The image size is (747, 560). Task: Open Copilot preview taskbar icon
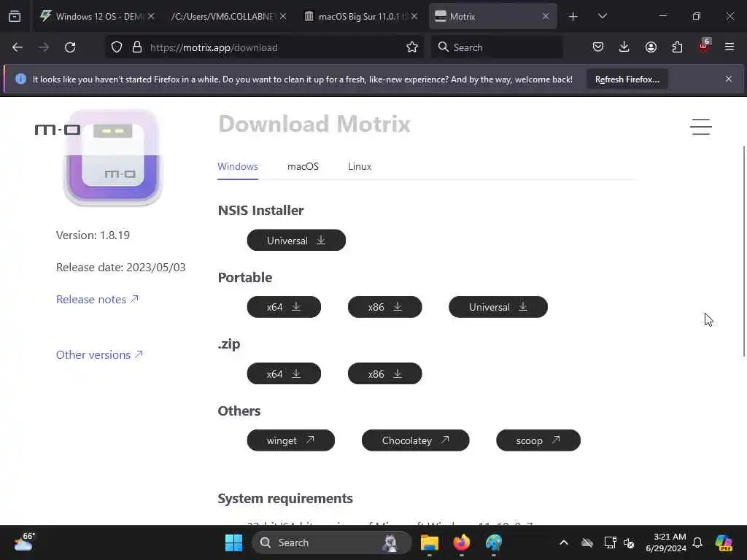pos(724,542)
